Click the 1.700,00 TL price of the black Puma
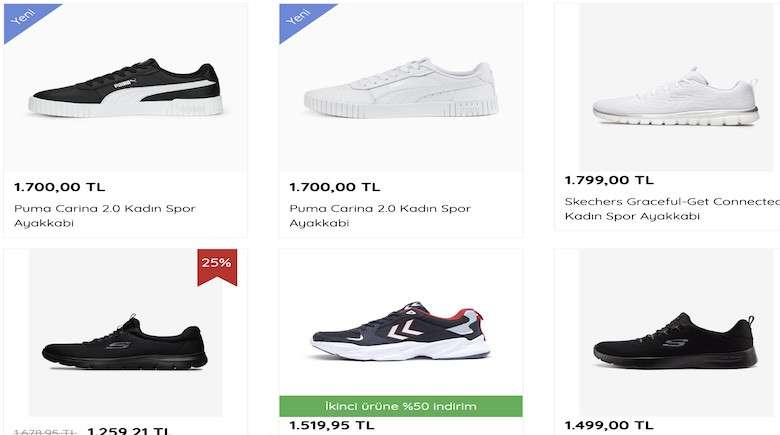Viewport: 780px width, 435px height. tap(59, 187)
